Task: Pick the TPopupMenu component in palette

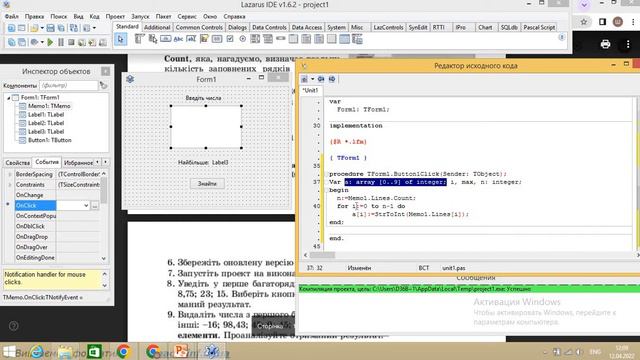Action: (153, 39)
